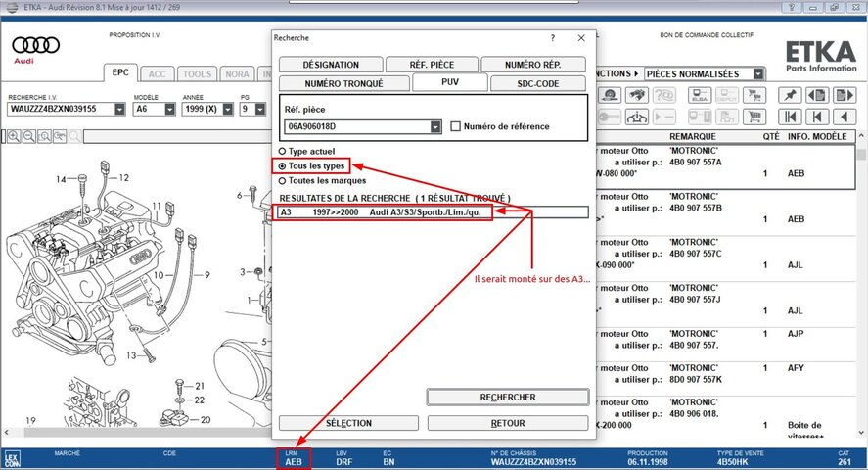
Task: Click the SÉLECTION button
Action: (x=348, y=423)
